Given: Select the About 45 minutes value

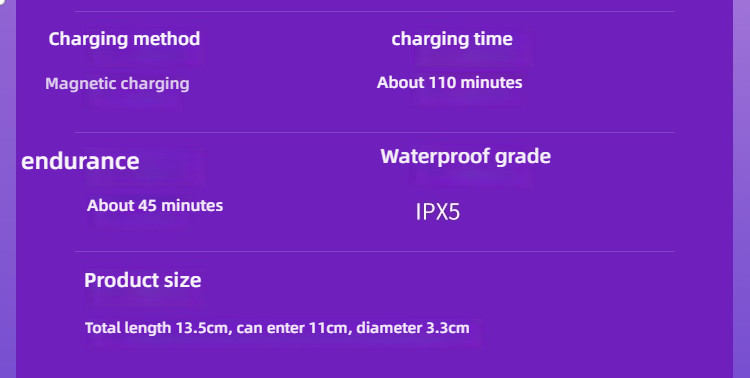Looking at the screenshot, I should tap(155, 205).
